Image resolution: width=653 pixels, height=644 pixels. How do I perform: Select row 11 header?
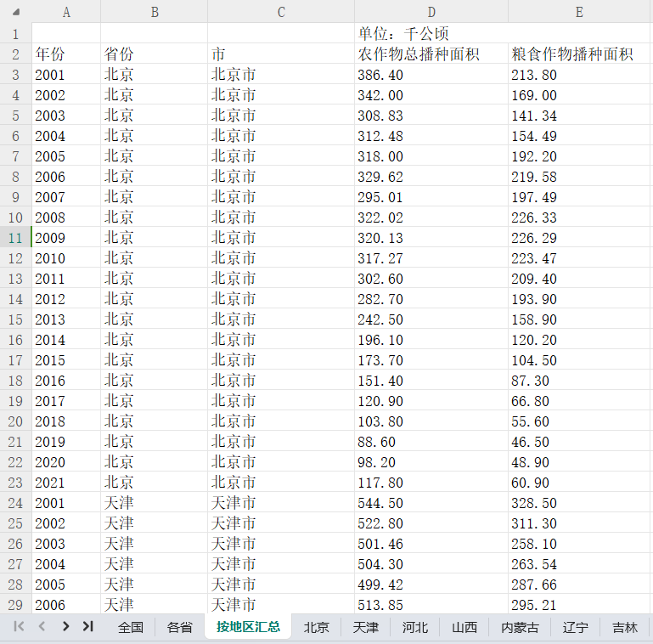click(x=16, y=237)
